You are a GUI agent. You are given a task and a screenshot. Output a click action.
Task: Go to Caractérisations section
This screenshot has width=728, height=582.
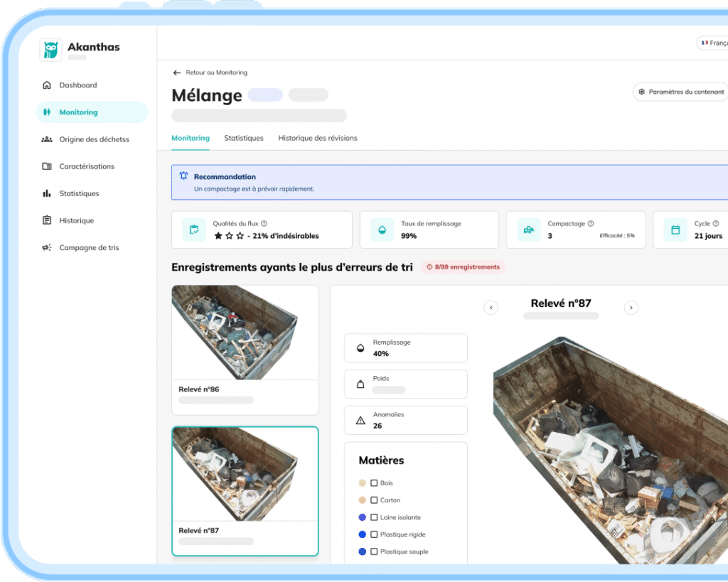(87, 166)
